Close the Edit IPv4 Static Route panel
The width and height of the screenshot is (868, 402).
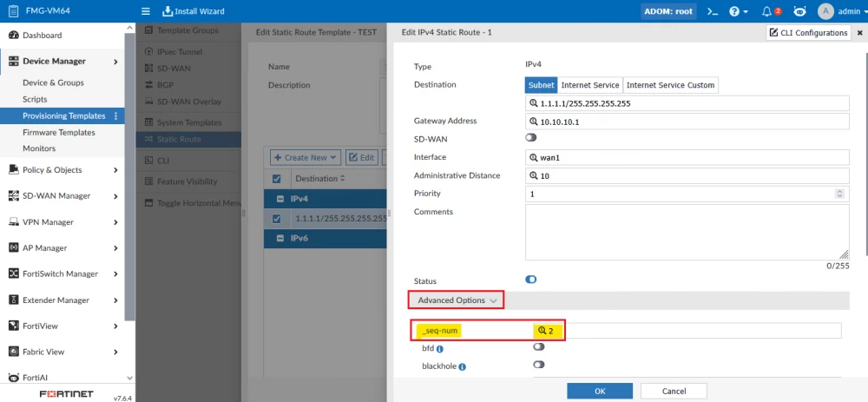(x=859, y=33)
